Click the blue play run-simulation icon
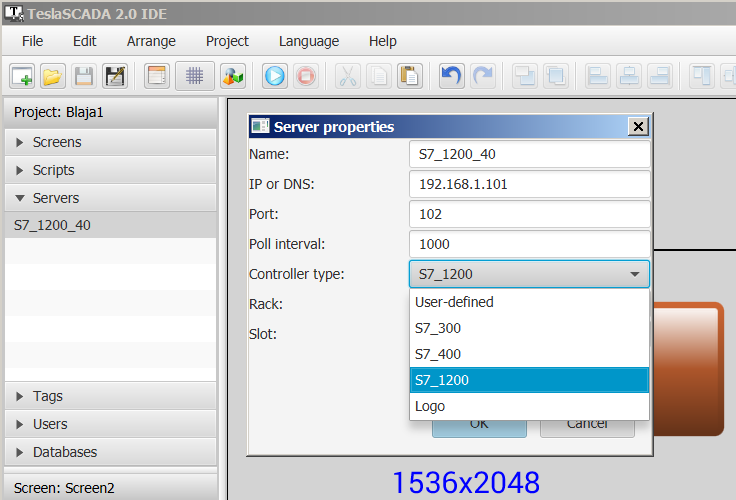 tap(275, 76)
